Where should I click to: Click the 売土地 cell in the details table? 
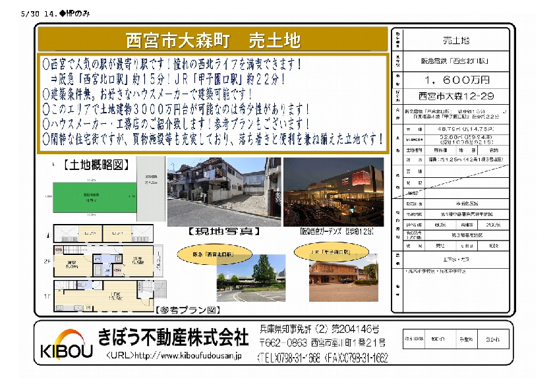click(x=456, y=40)
